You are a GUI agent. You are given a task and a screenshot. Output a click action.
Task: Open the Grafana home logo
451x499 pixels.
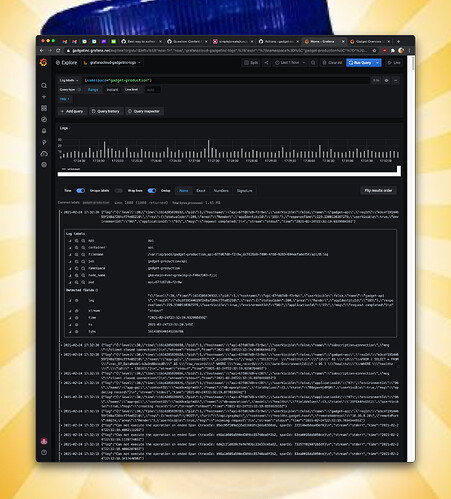tap(44, 62)
